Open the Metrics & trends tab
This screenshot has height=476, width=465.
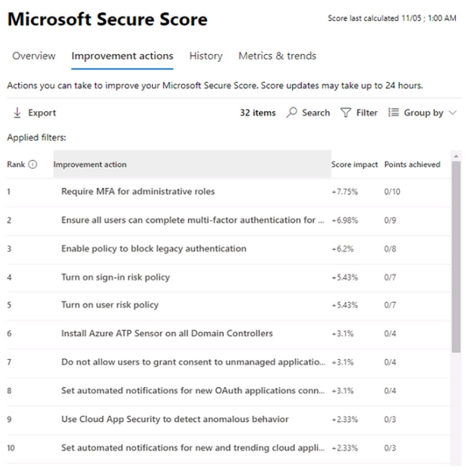point(277,56)
